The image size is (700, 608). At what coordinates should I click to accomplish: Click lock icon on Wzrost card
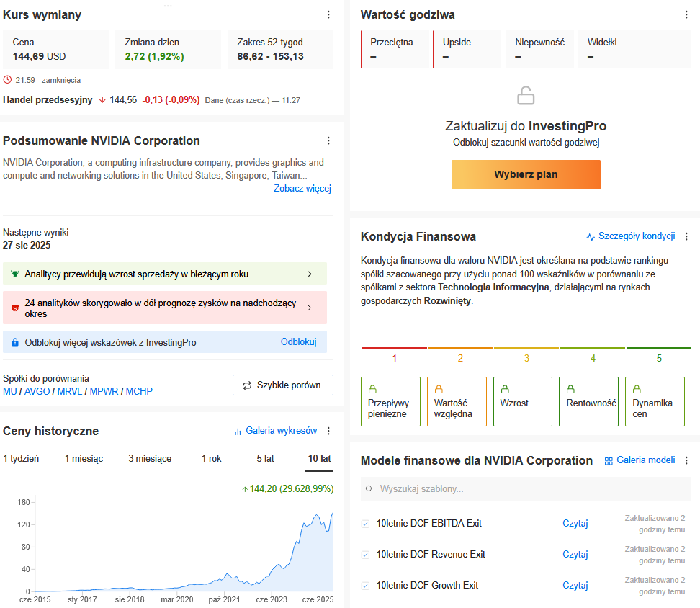505,389
